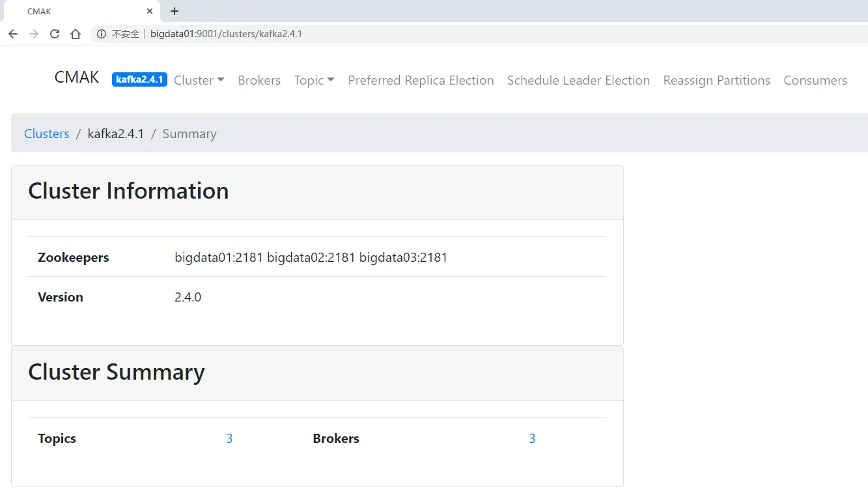Click the 不安全 security warning text
This screenshot has width=868, height=493.
tap(126, 34)
